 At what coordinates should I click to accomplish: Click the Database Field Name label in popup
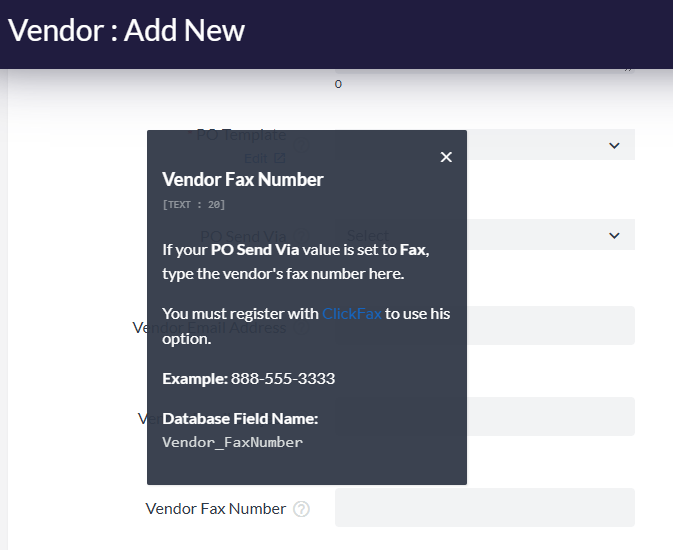(x=240, y=418)
